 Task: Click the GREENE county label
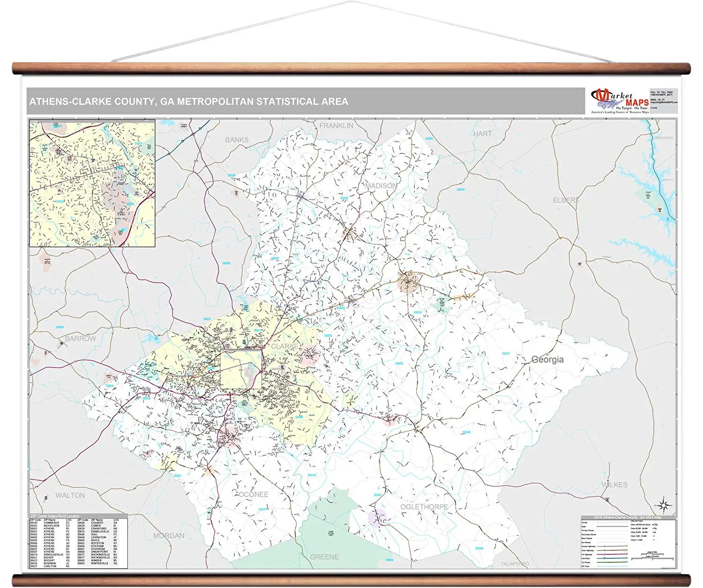pyautogui.click(x=324, y=557)
